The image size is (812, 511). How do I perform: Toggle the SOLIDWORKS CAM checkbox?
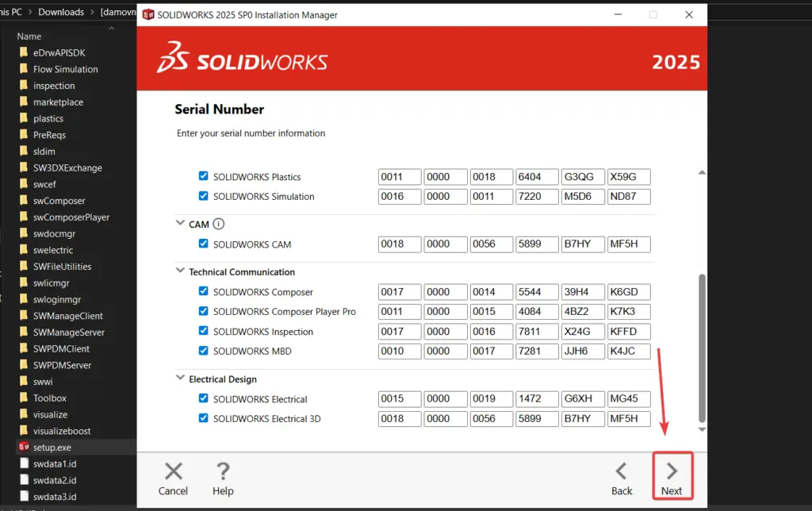point(204,244)
